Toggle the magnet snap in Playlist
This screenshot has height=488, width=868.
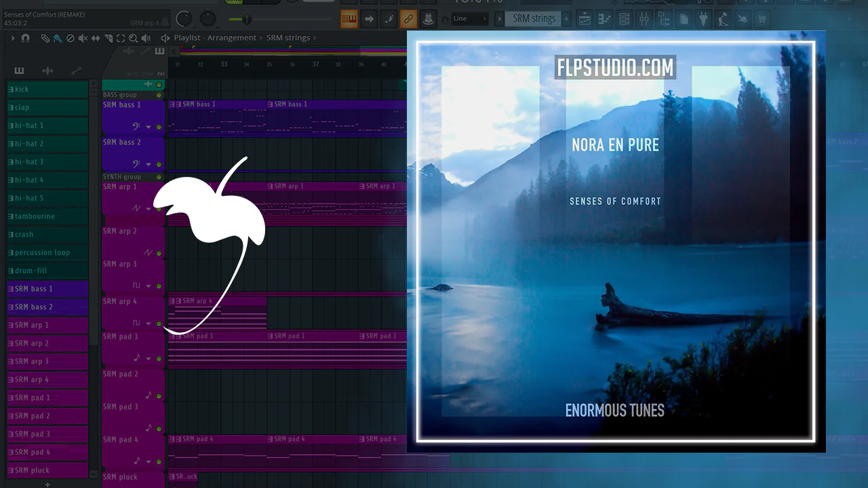click(x=25, y=38)
